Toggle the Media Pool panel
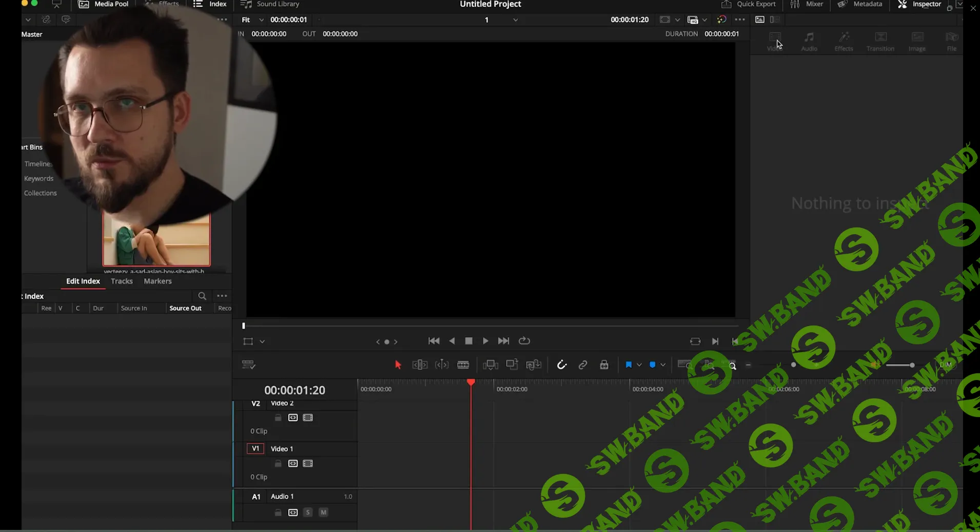This screenshot has width=980, height=532. 103,4
